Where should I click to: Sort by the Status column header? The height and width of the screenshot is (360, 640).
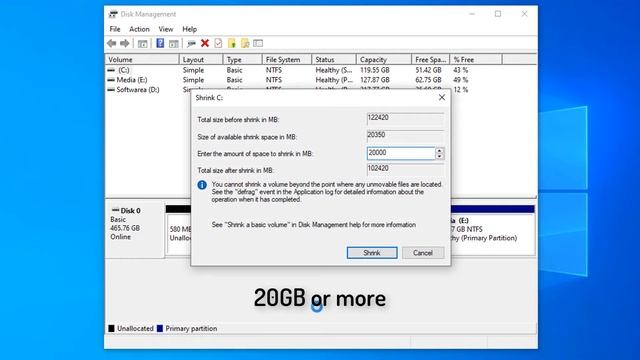click(x=334, y=60)
